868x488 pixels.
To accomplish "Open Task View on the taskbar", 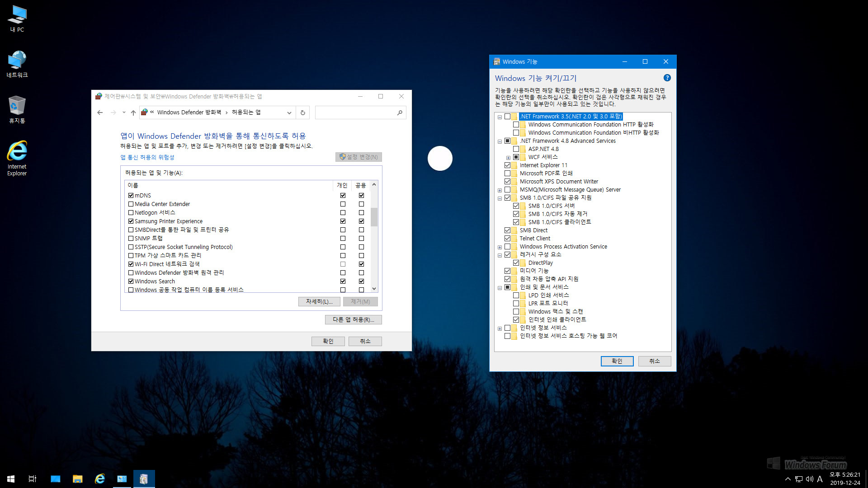I will pyautogui.click(x=33, y=479).
